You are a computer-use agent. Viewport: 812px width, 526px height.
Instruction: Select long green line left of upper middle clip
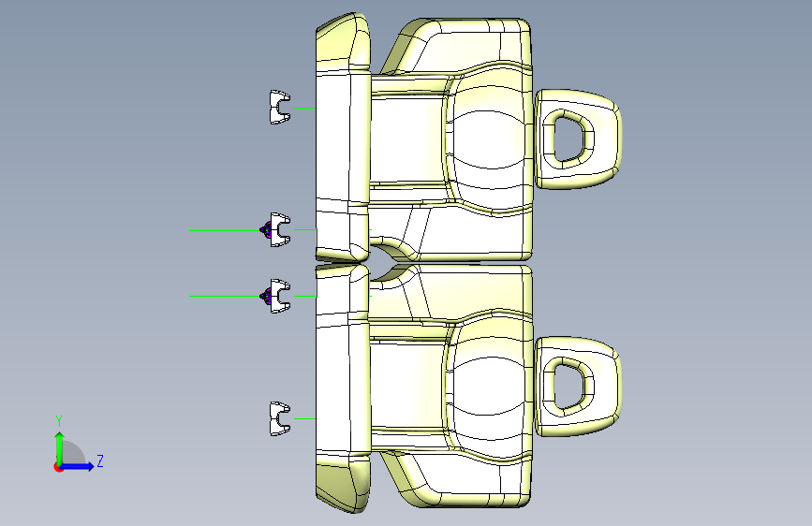pyautogui.click(x=225, y=230)
